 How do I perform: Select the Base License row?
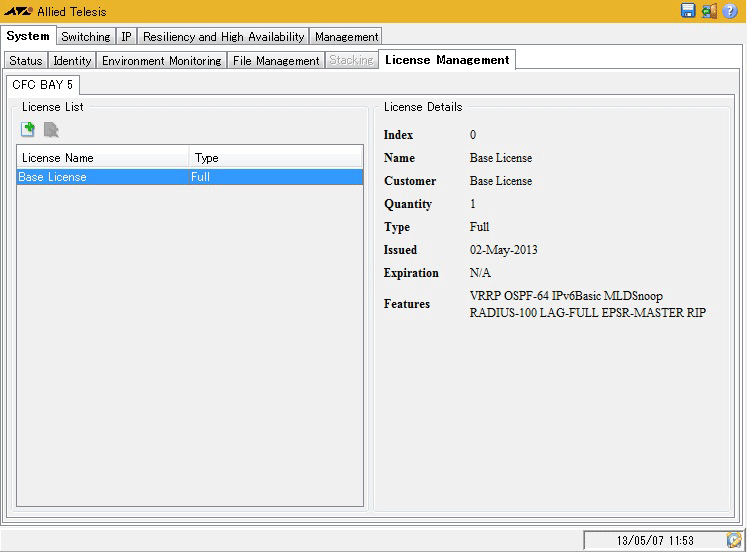[x=190, y=177]
